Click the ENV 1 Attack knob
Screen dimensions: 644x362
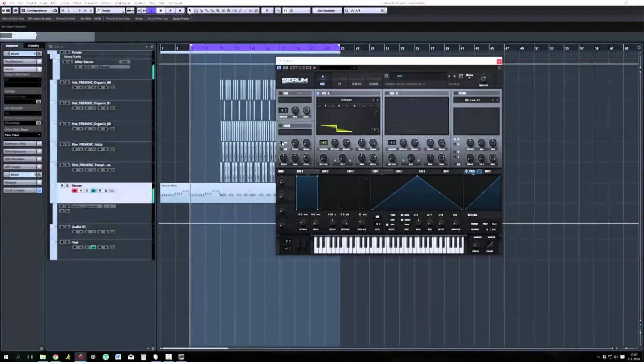click(x=303, y=222)
